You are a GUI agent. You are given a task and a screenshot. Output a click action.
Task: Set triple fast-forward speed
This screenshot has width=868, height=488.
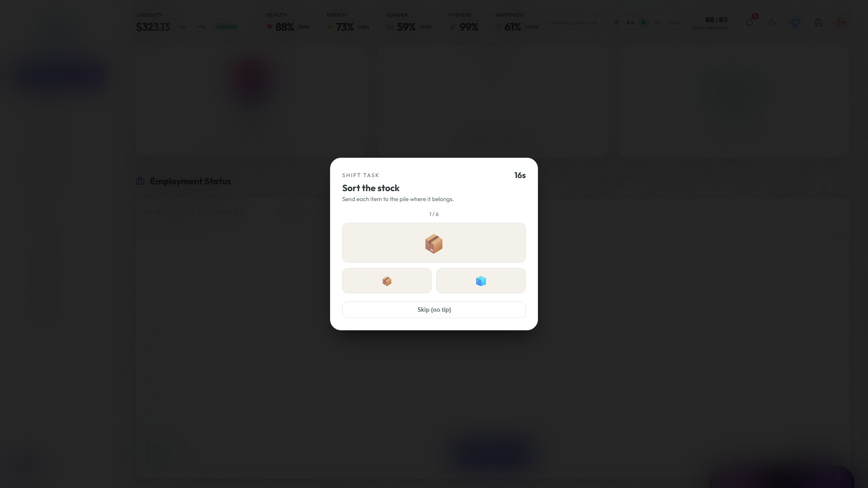[674, 23]
